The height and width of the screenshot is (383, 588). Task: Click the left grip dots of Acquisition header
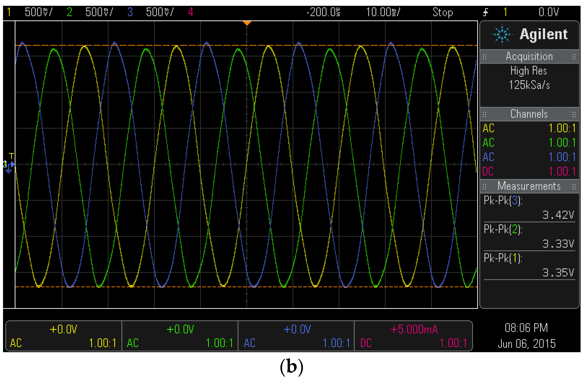(484, 57)
